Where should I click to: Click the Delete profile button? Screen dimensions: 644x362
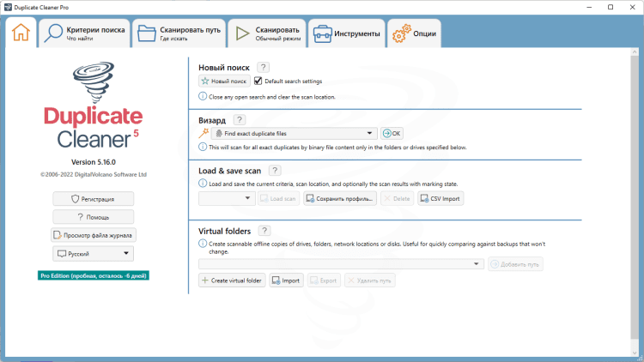pyautogui.click(x=397, y=199)
